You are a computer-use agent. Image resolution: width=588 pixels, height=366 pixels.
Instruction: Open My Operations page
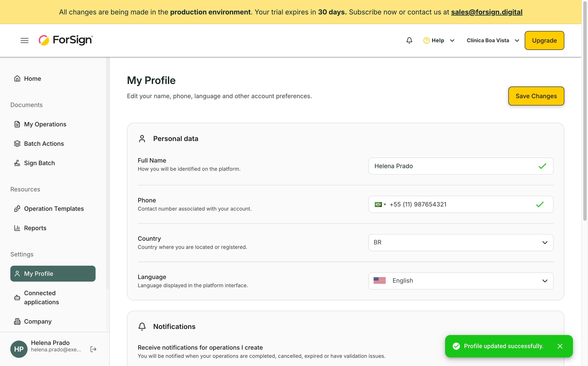click(x=53, y=124)
